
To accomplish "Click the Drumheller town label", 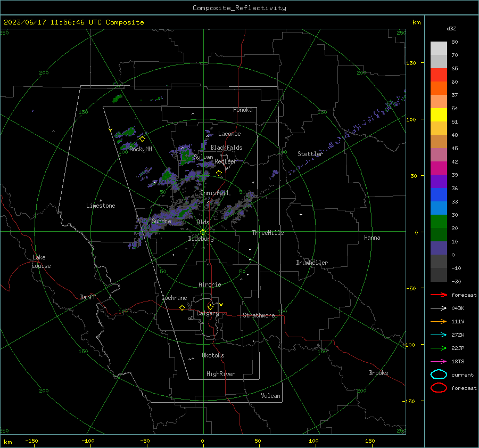I will pos(312,263).
